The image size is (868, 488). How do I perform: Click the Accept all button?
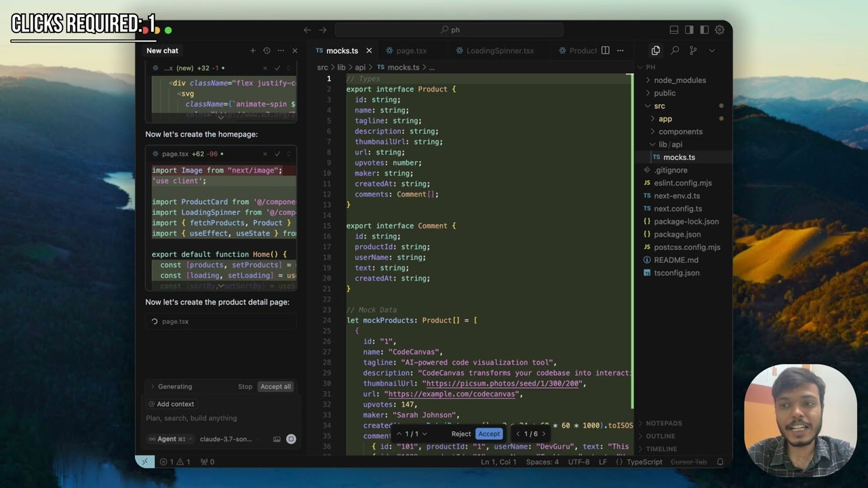(275, 386)
